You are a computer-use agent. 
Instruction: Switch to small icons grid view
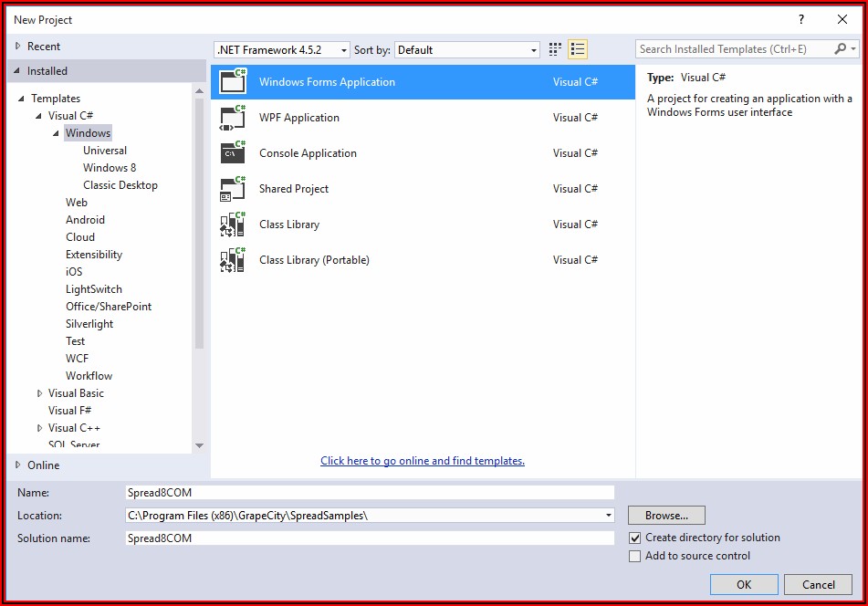click(x=556, y=49)
